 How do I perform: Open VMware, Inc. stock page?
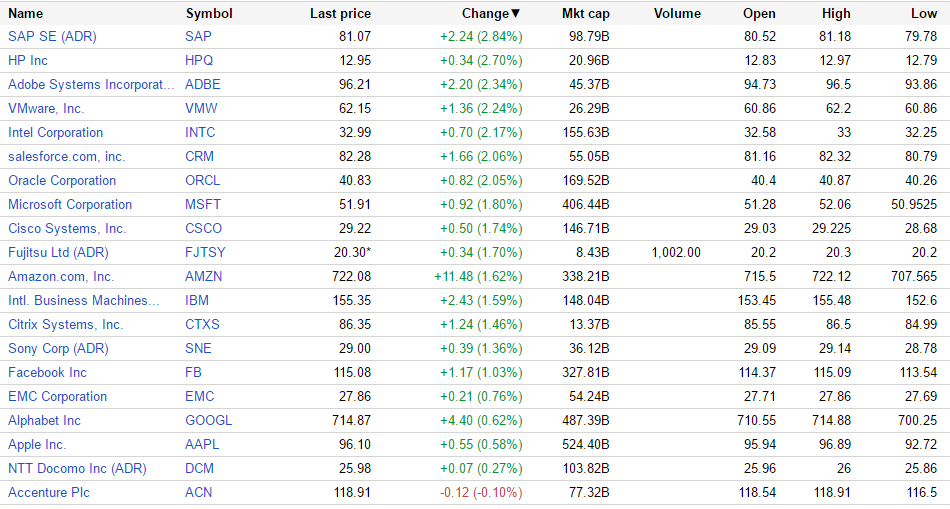[x=46, y=108]
